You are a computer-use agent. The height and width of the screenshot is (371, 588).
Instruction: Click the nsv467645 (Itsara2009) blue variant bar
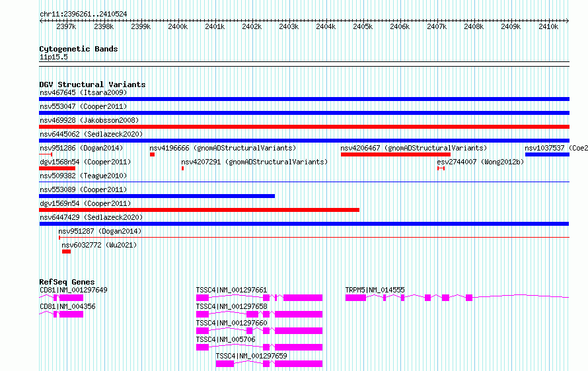pyautogui.click(x=304, y=99)
